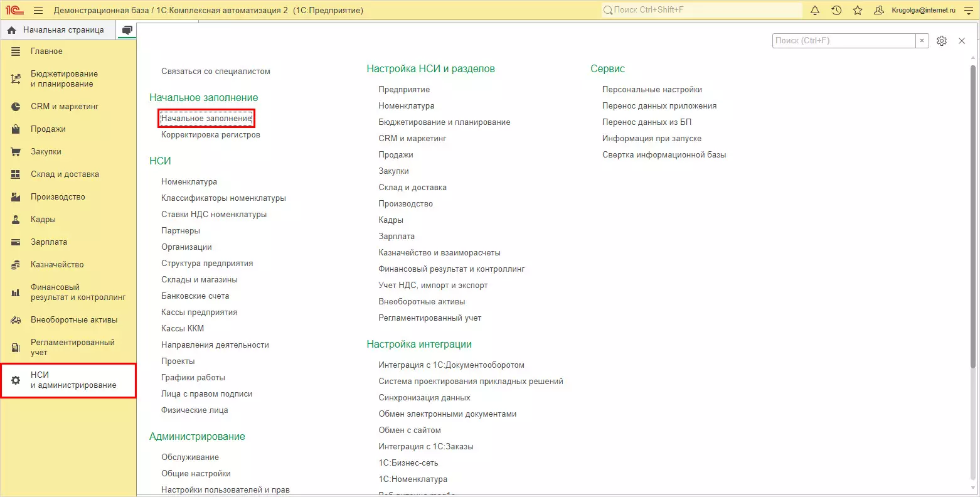Open Ставки НДС номенклатуры
The width and height of the screenshot is (980, 497).
click(x=214, y=215)
